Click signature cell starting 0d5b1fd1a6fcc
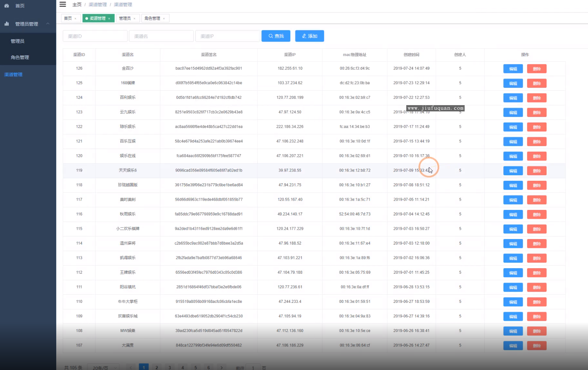This screenshot has width=588, height=370. [209, 97]
